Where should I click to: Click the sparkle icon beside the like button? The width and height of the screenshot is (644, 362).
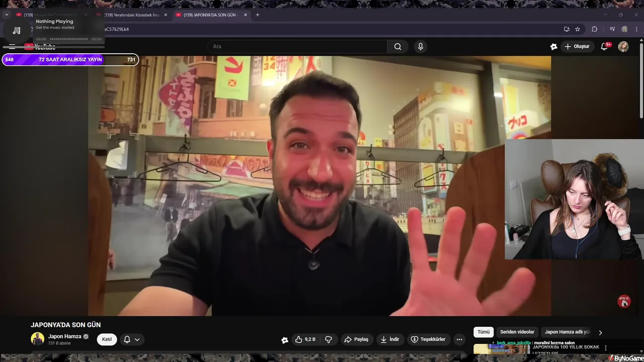(285, 340)
